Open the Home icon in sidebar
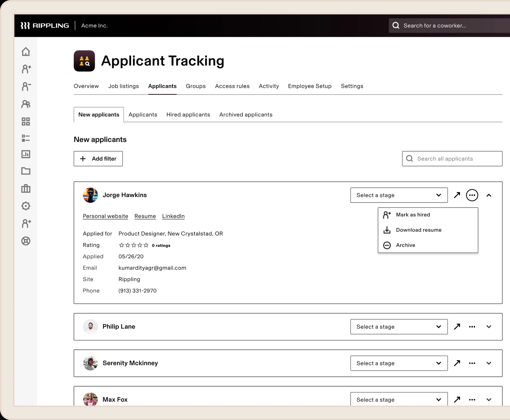Viewport: 510px width, 420px height. point(26,52)
